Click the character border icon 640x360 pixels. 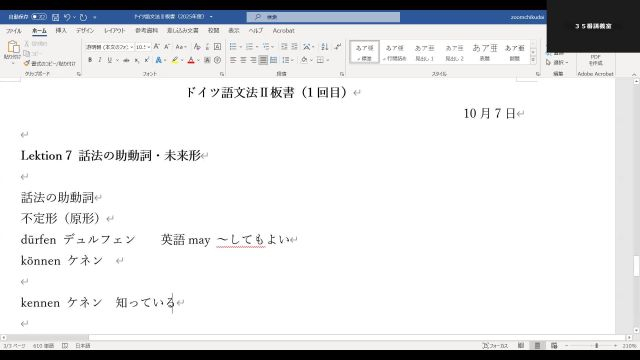(x=218, y=47)
